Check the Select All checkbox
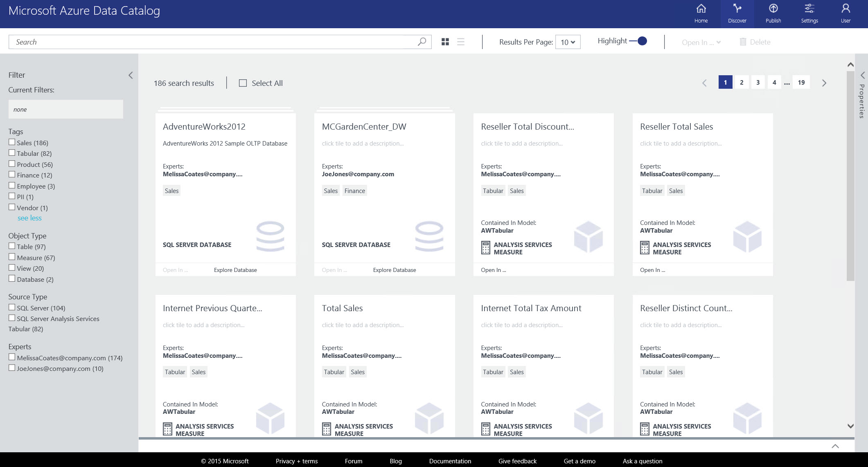 [x=243, y=83]
